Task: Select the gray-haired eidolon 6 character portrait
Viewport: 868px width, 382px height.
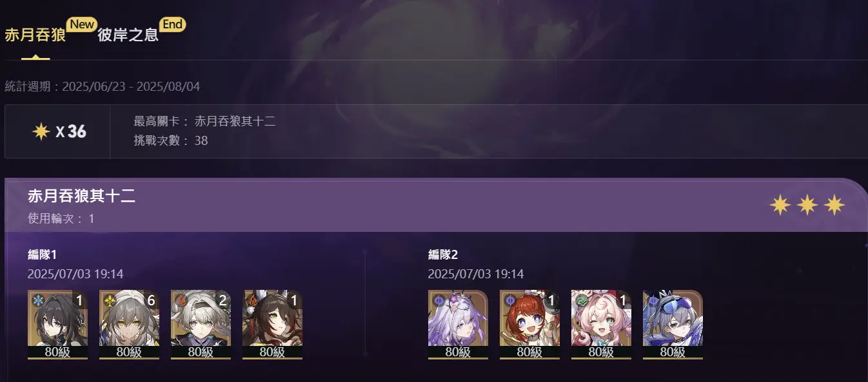Action: click(x=129, y=324)
